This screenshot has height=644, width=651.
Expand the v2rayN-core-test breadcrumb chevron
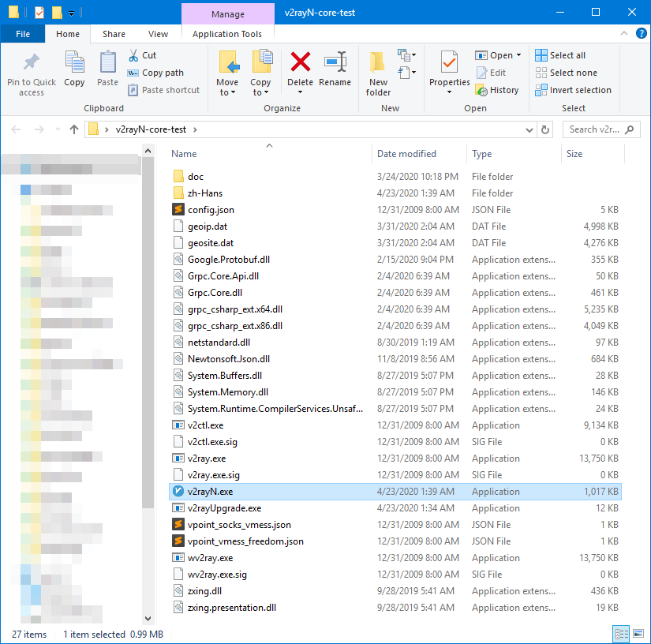(195, 130)
